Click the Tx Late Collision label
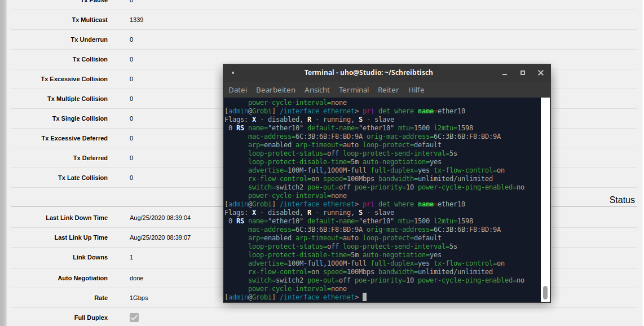Viewport: 644px width, 326px height. coord(83,177)
